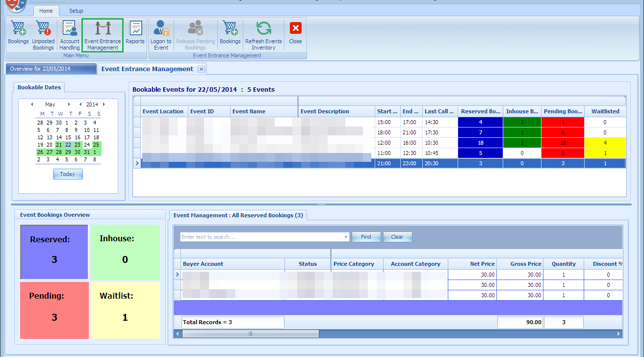Click the red Pending overview tile
This screenshot has width=644, height=357.
pyautogui.click(x=54, y=310)
